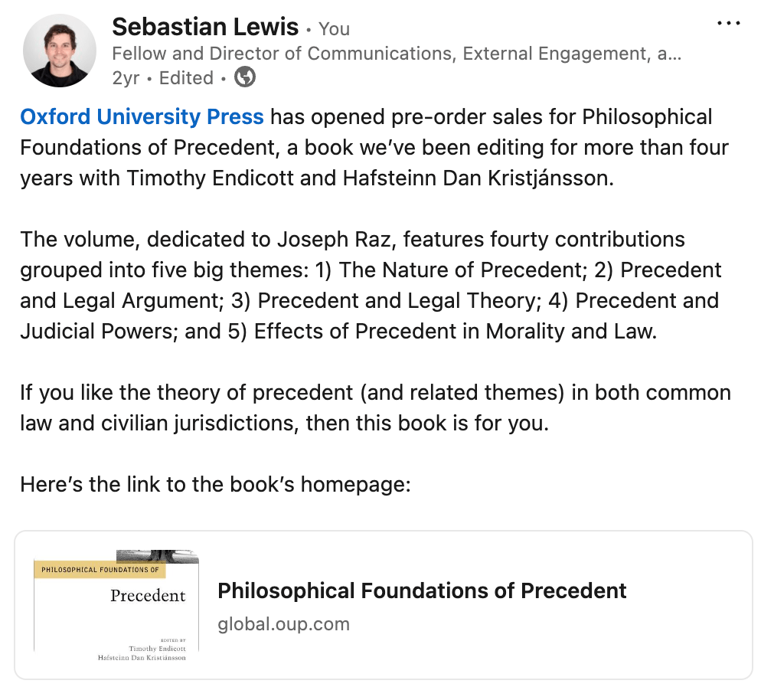Click the yellow banner on the book cover
This screenshot has height=700, width=761.
100,569
